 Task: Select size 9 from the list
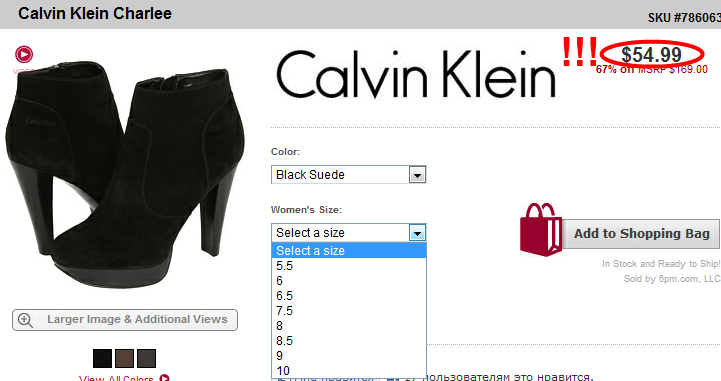(x=349, y=356)
